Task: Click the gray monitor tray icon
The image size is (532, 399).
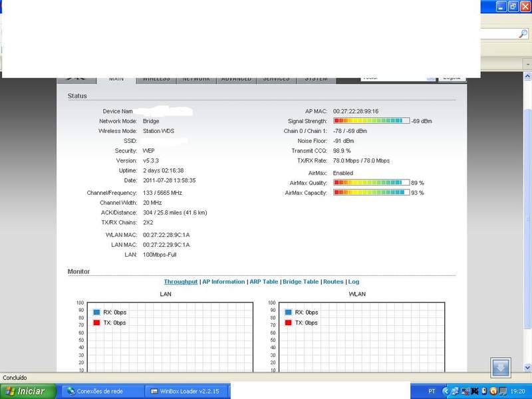Action: [x=503, y=391]
